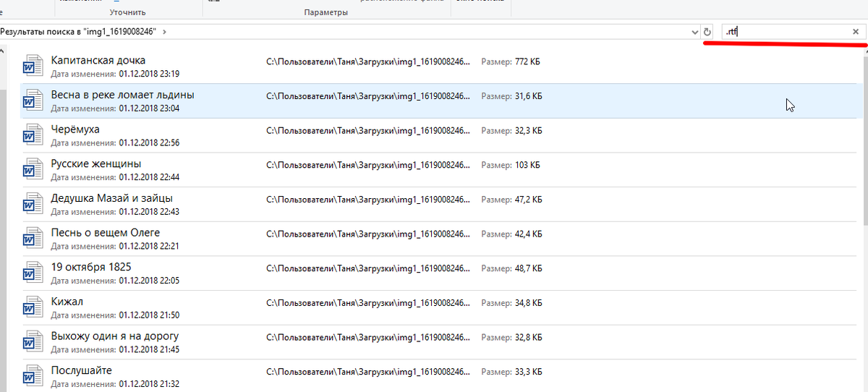Select the file name Весна в реке ломает льдины
Viewport: 868px width, 392px height.
pos(123,95)
